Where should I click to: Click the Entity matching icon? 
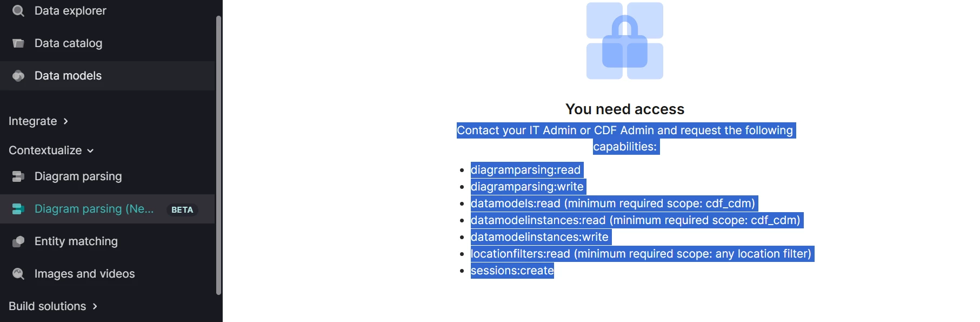pos(18,241)
